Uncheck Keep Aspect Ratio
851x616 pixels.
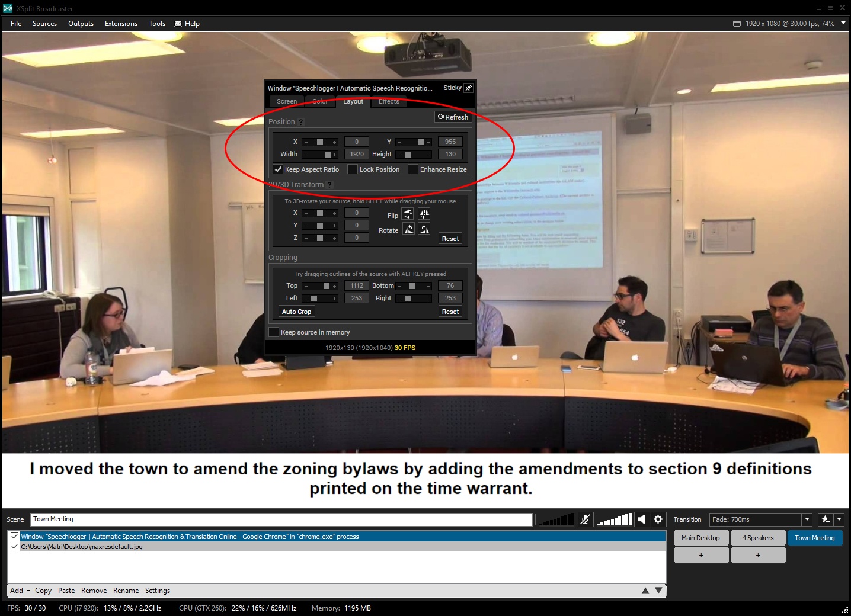tap(278, 169)
